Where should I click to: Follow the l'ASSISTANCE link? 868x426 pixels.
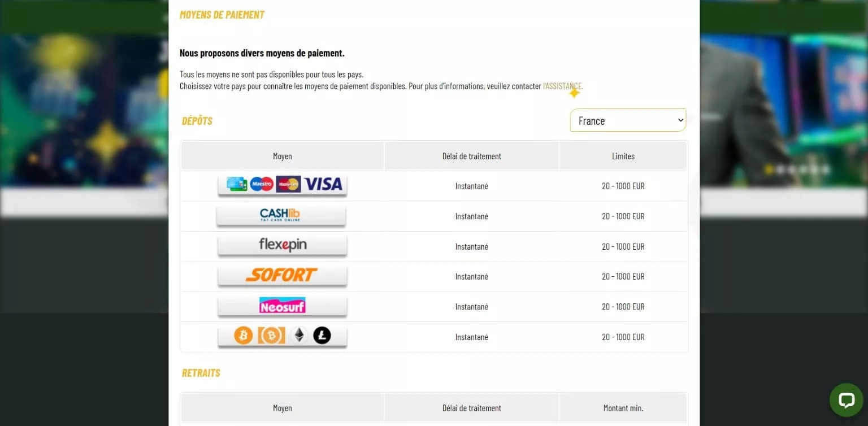(563, 86)
